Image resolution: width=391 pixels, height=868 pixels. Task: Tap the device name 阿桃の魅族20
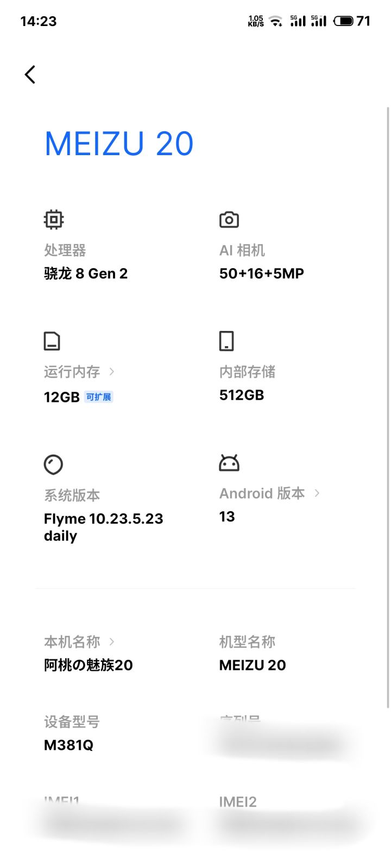point(89,665)
